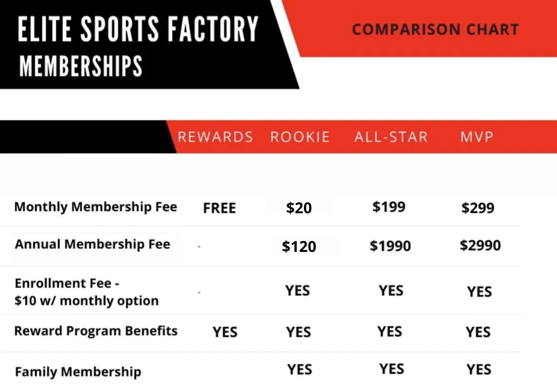Open the Reward Program Benefits row label
Screen dimensions: 557x392
tap(96, 331)
